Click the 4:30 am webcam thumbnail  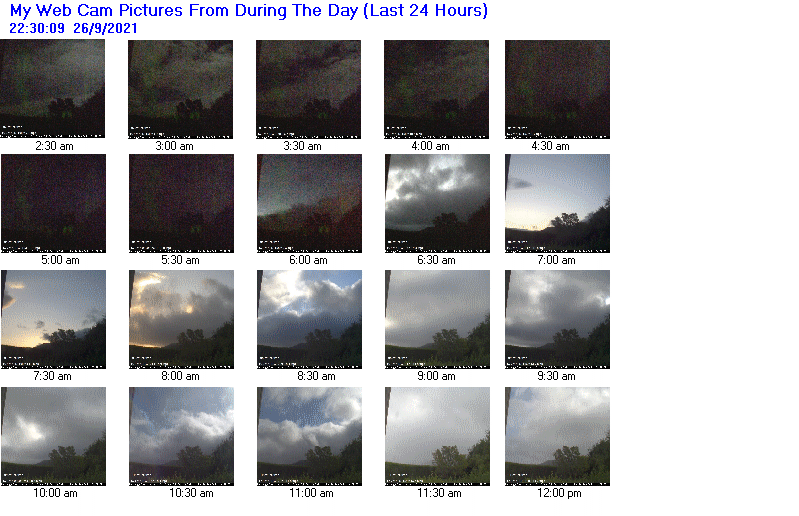[x=557, y=89]
